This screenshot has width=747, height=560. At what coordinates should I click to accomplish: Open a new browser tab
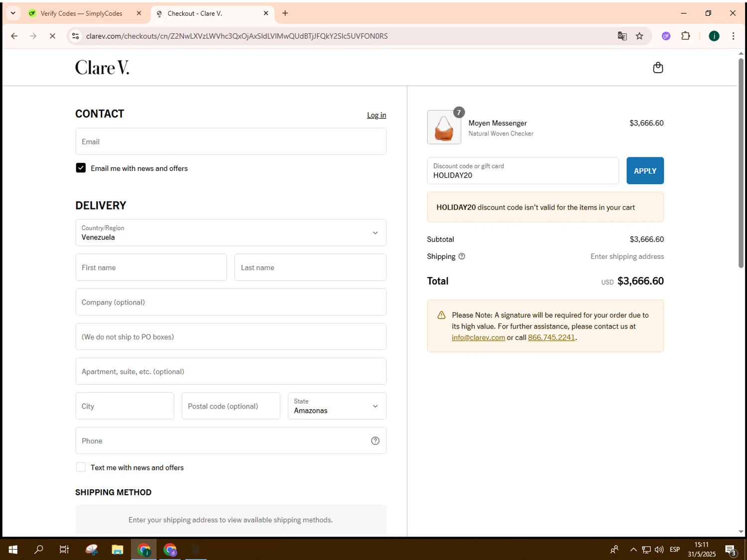(x=285, y=13)
